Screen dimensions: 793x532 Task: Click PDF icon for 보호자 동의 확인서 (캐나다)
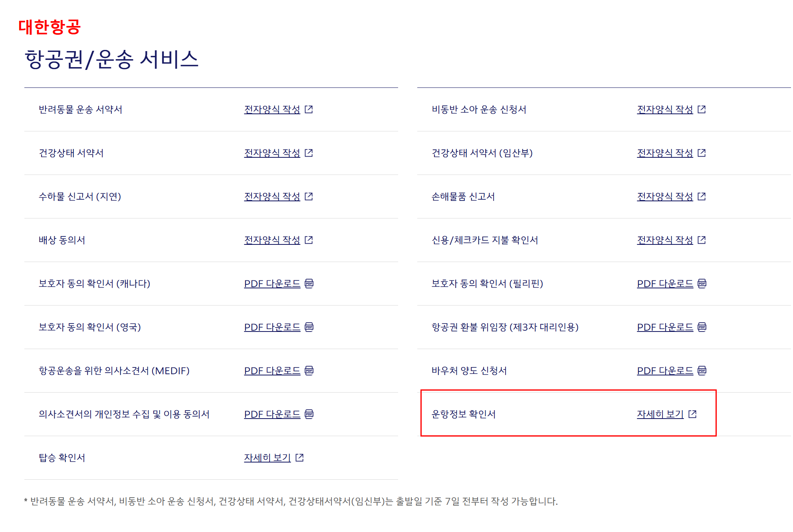click(x=309, y=284)
